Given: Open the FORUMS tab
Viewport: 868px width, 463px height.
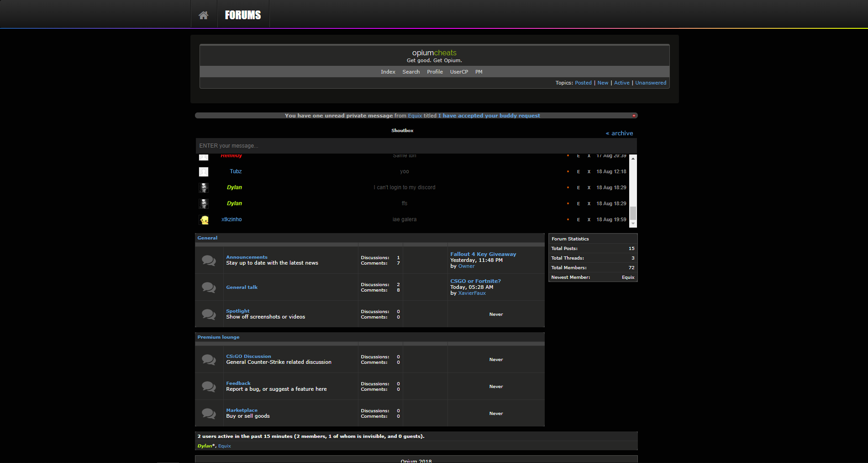Looking at the screenshot, I should point(243,15).
